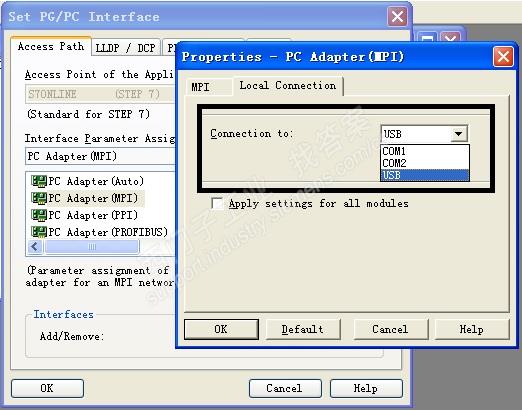
Task: Enable Apply settings for all modules
Action: 217,203
